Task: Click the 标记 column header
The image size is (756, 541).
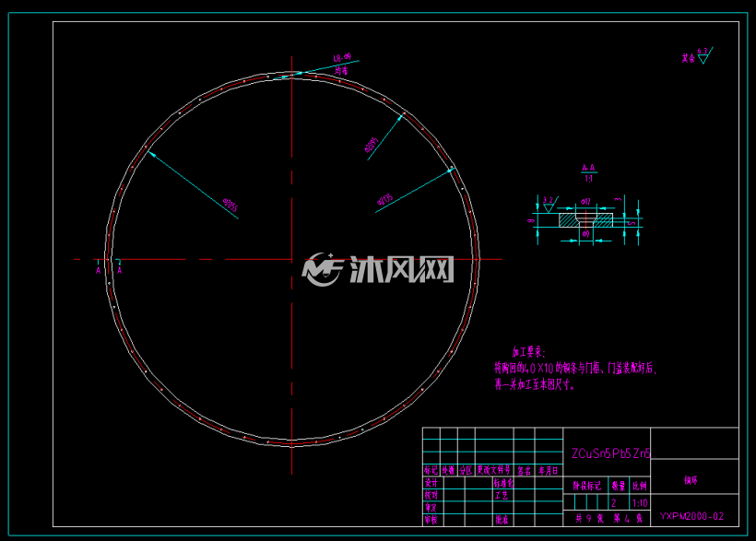Action: point(431,470)
